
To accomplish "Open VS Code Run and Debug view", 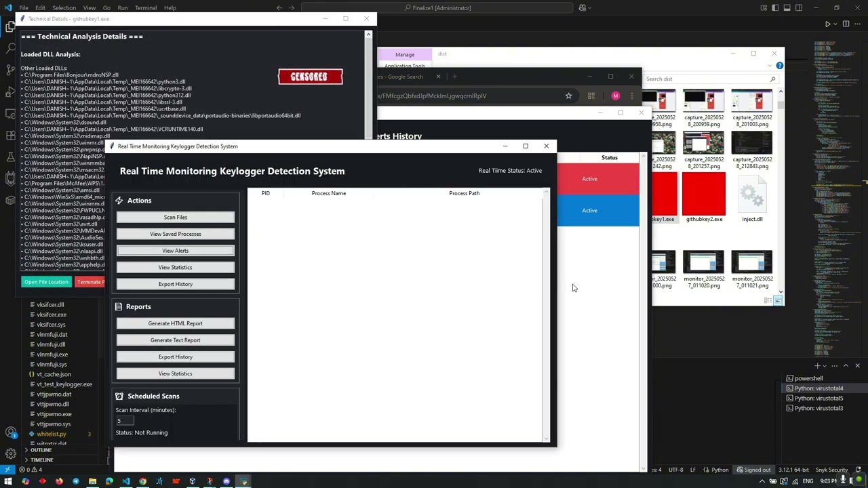I will click(10, 91).
